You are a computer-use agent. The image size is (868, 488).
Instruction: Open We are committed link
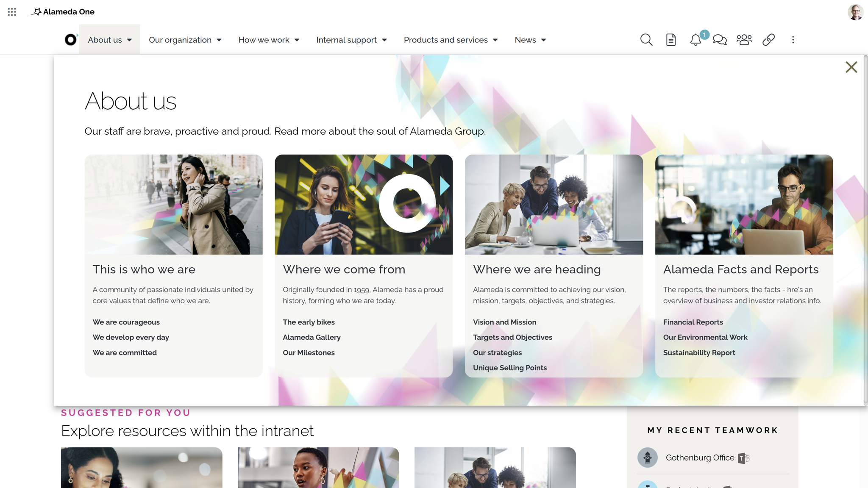[125, 352]
